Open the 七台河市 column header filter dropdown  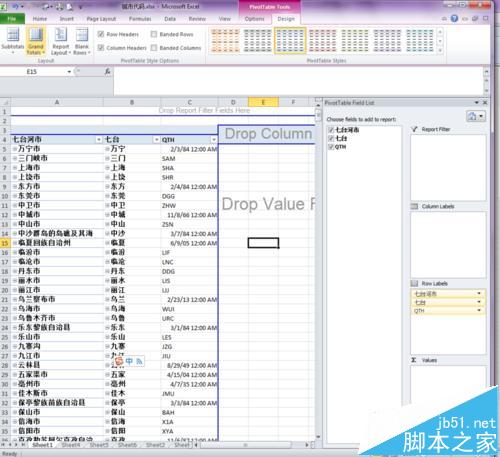point(99,139)
